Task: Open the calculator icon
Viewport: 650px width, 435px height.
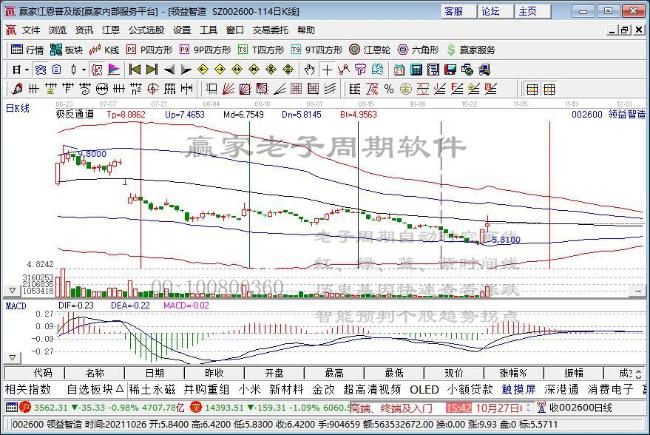Action: (x=416, y=70)
